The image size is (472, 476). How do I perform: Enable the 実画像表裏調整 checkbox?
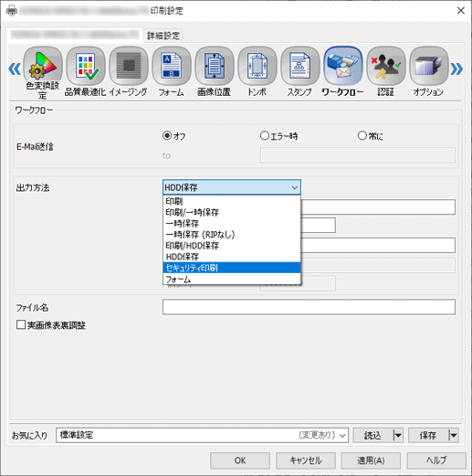pyautogui.click(x=21, y=324)
